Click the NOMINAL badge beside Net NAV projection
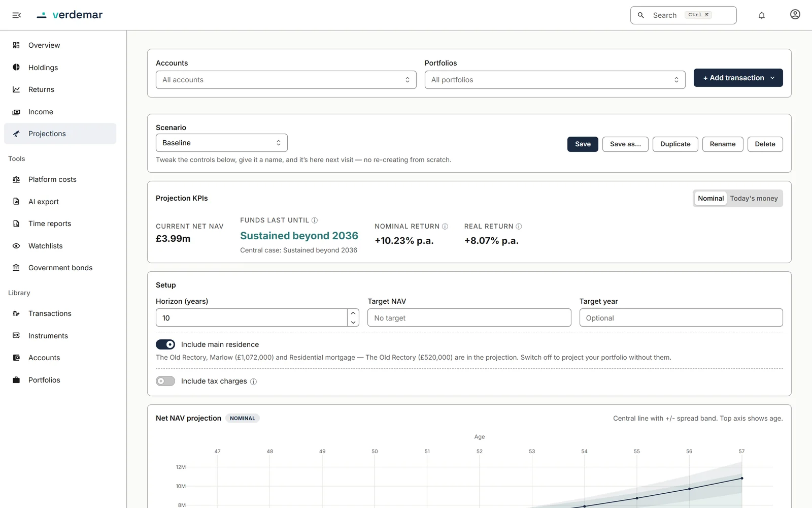This screenshot has width=812, height=508. point(243,418)
